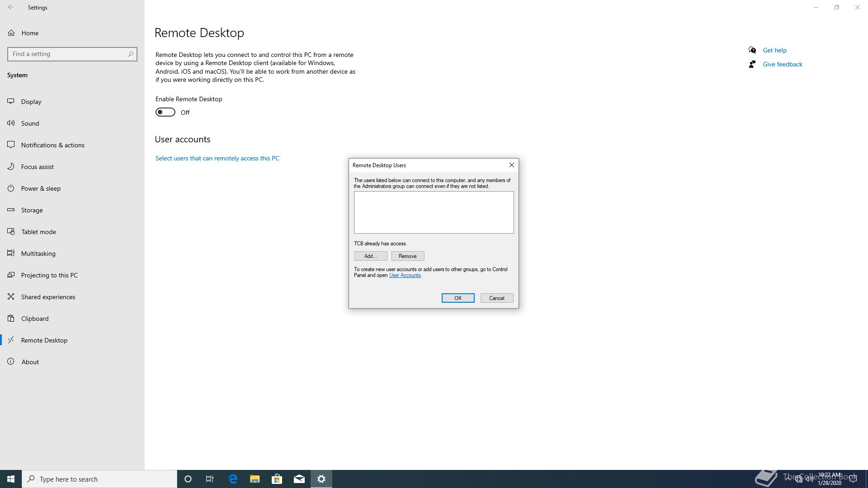
Task: Open Action Center notification icon
Action: click(x=854, y=479)
